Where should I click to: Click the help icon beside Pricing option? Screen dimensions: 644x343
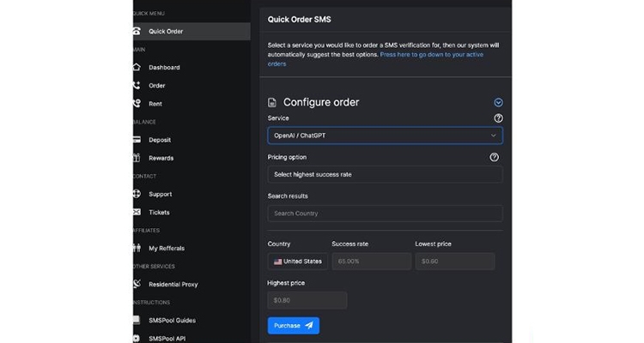pyautogui.click(x=494, y=158)
